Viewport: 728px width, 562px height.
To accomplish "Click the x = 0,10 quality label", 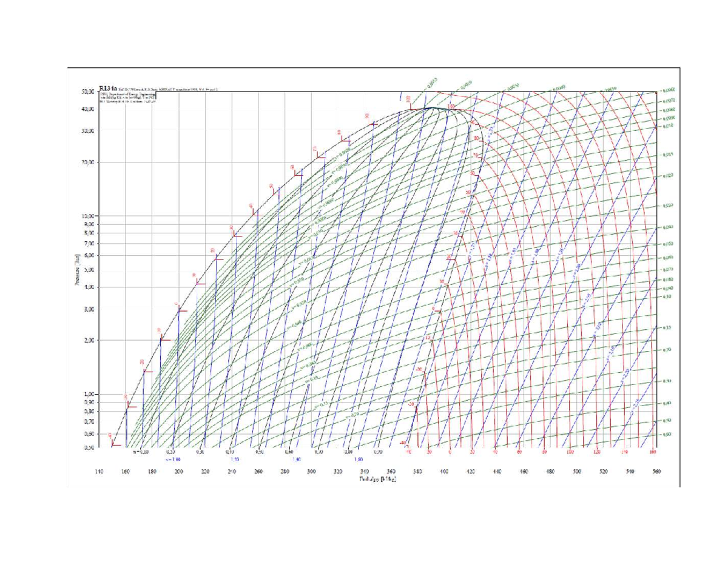I will pyautogui.click(x=140, y=452).
